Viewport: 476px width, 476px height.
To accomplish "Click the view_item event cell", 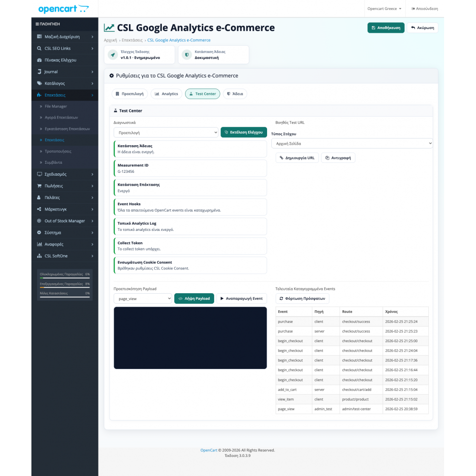I will pyautogui.click(x=294, y=399).
